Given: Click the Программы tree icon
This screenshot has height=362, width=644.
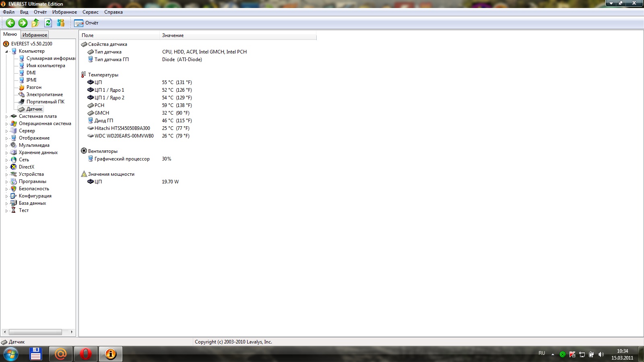Looking at the screenshot, I should point(14,181).
